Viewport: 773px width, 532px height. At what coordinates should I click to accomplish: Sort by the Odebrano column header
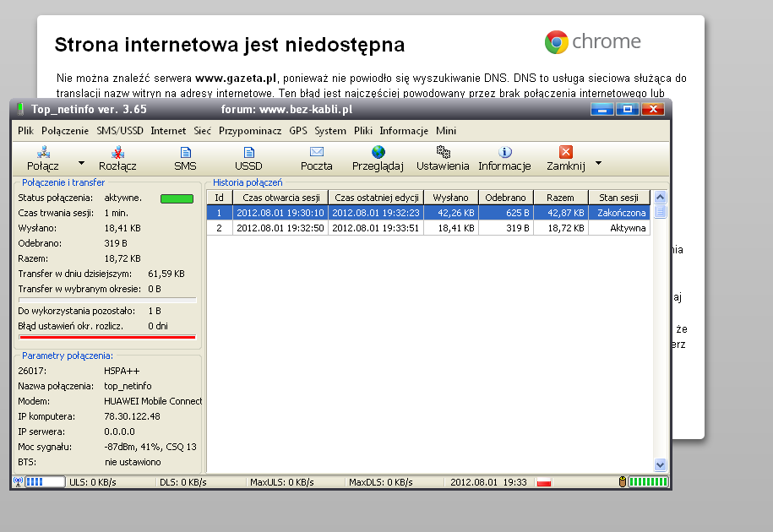[x=506, y=198]
